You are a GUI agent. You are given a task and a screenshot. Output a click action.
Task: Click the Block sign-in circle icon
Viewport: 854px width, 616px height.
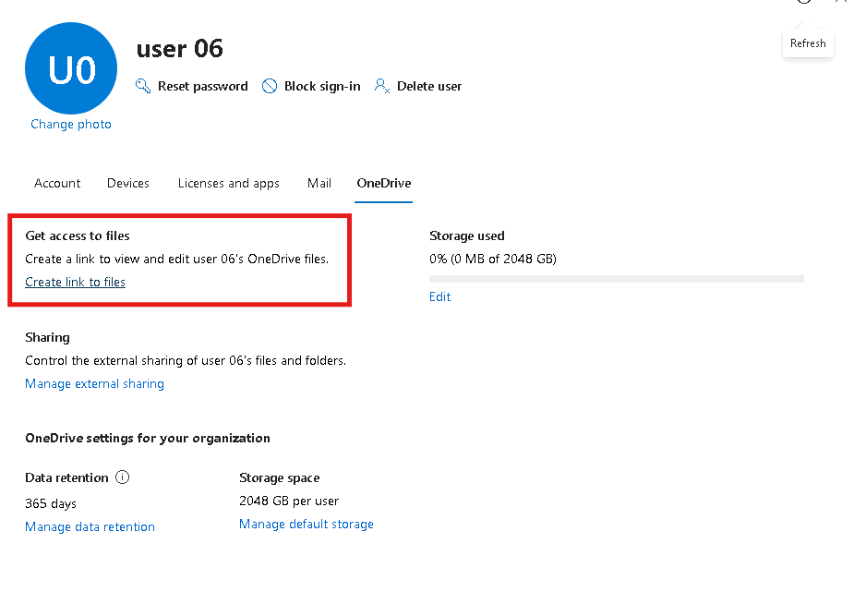click(270, 86)
